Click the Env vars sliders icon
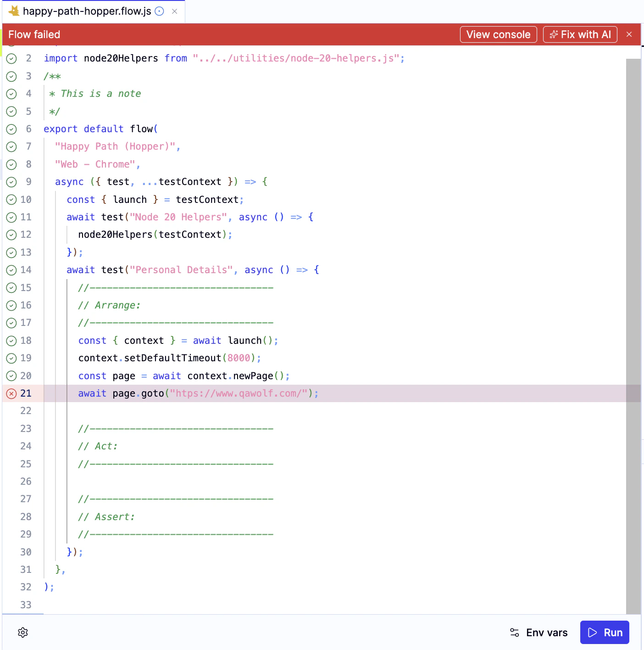Image resolution: width=644 pixels, height=650 pixels. 514,632
